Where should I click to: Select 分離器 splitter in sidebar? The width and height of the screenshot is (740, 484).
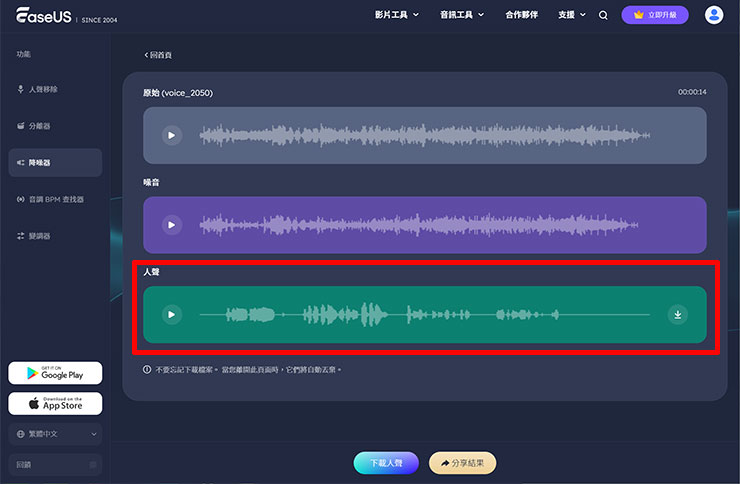point(40,126)
